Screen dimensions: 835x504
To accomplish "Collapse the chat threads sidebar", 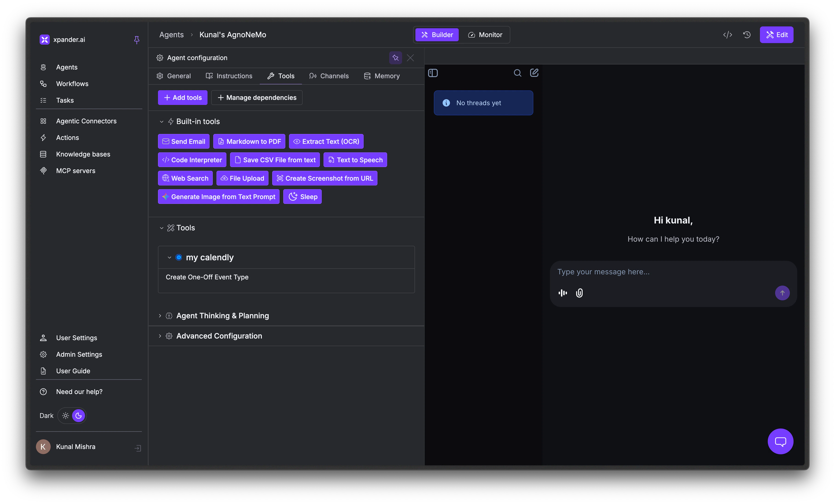I will (x=433, y=73).
